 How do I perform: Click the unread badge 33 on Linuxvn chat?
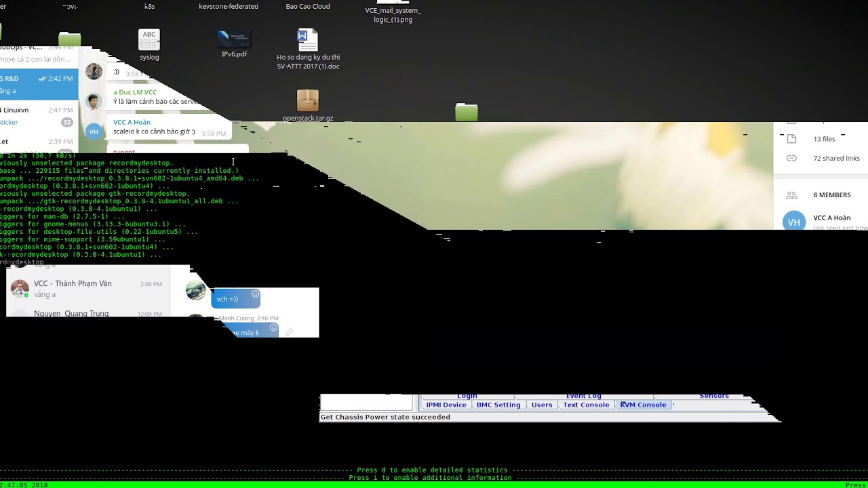pyautogui.click(x=67, y=122)
